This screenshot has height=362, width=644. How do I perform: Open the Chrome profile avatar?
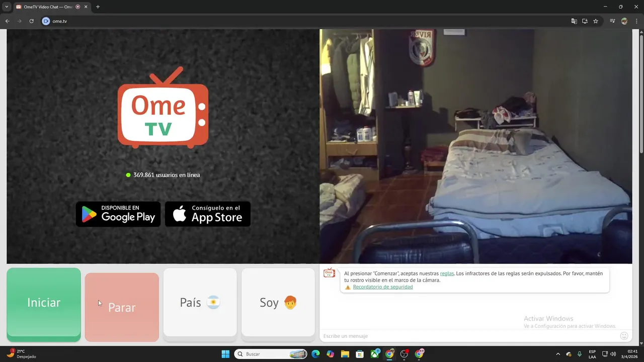624,21
